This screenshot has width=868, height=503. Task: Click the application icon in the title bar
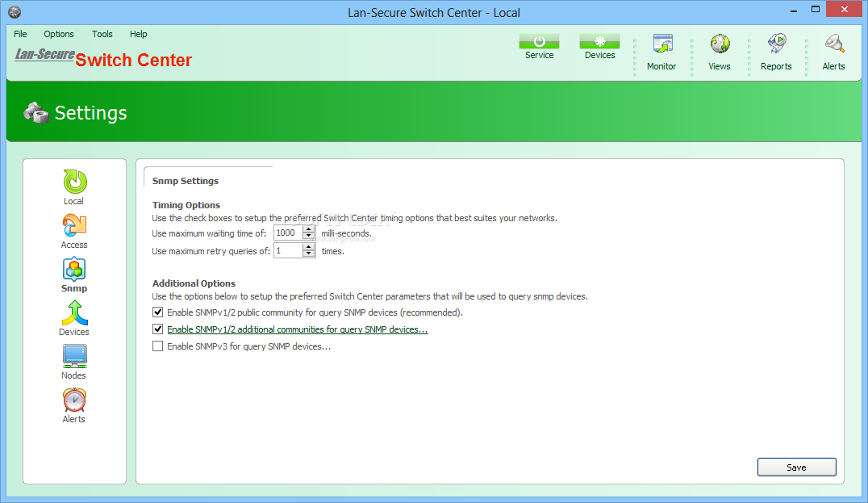pos(15,11)
